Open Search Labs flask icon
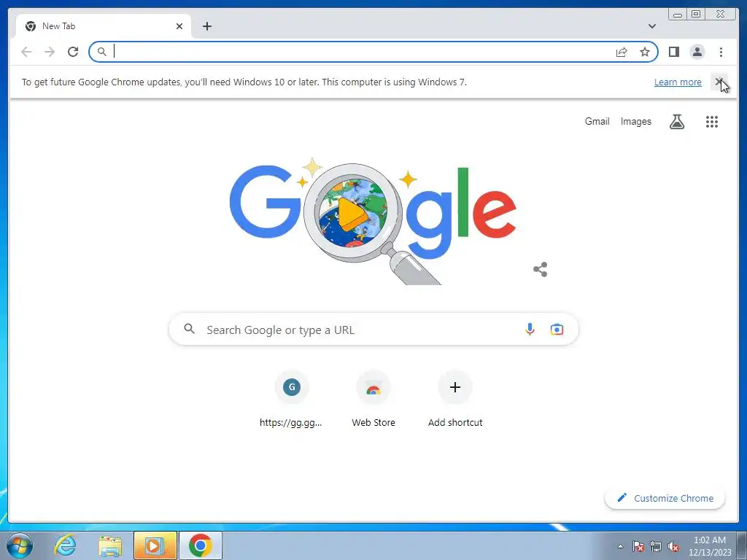This screenshot has height=560, width=747. pyautogui.click(x=676, y=122)
